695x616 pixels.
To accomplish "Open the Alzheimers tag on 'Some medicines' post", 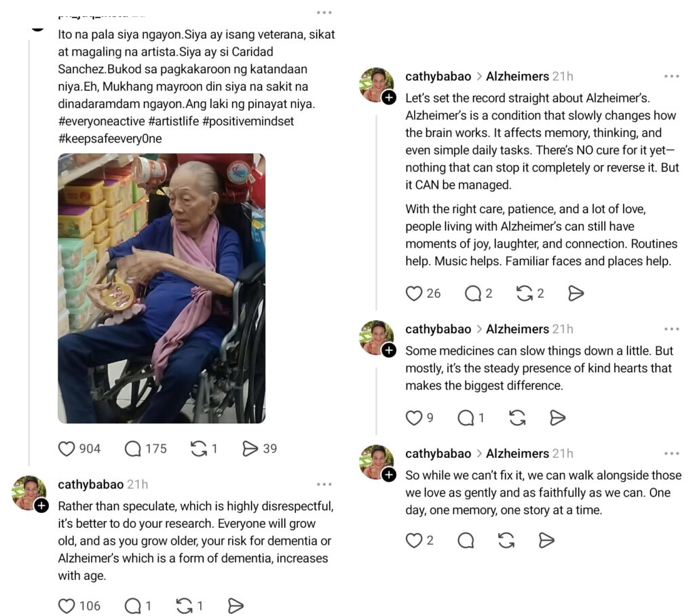I will (x=517, y=329).
